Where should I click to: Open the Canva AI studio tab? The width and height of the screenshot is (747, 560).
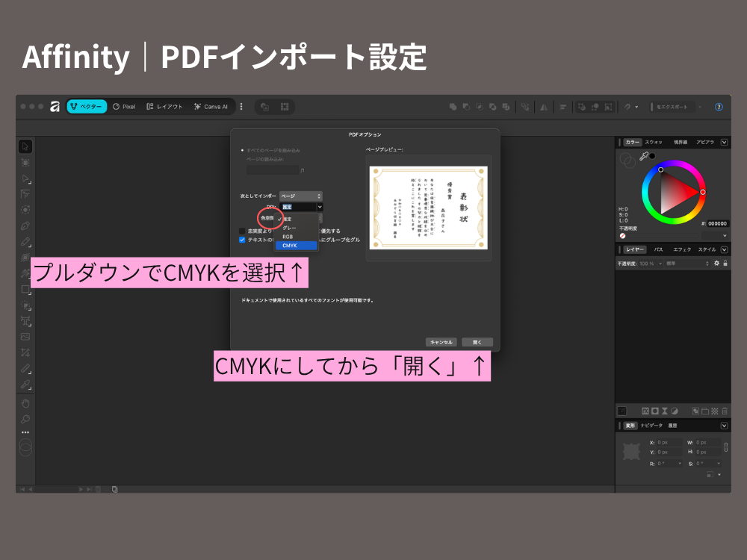tap(211, 107)
